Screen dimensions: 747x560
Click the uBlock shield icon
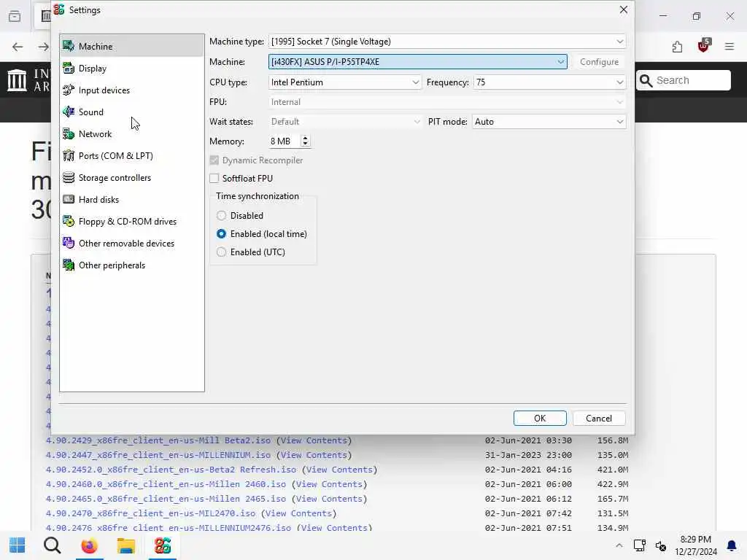click(704, 46)
